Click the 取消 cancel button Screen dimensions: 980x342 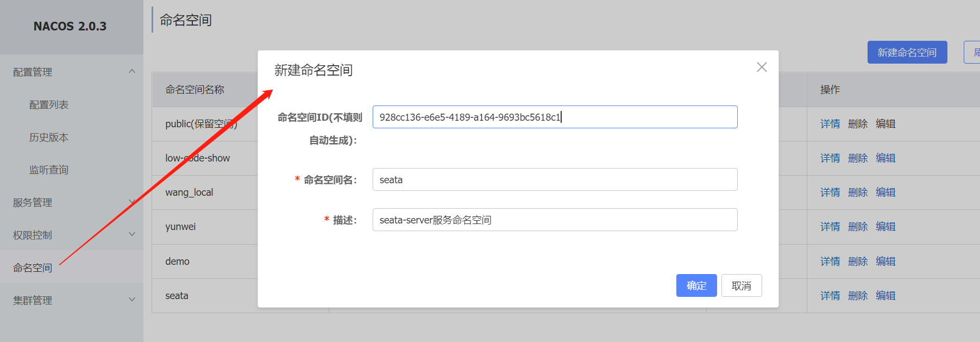click(741, 285)
